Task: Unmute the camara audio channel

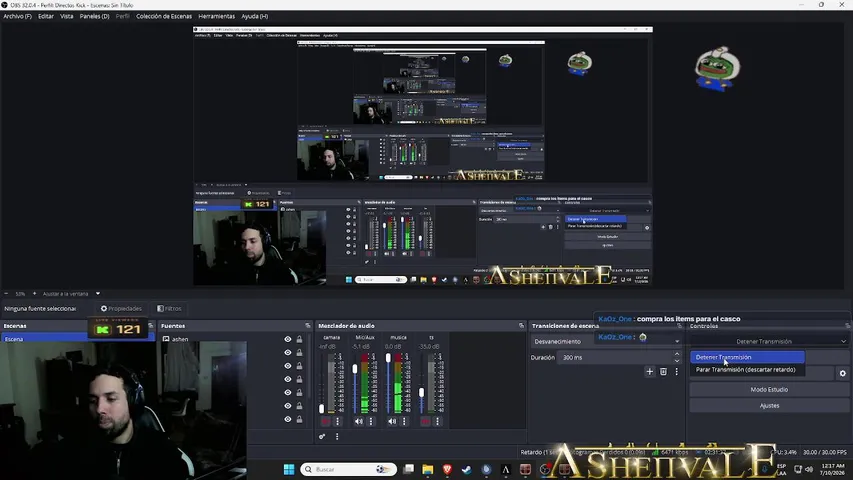Action: pos(325,421)
